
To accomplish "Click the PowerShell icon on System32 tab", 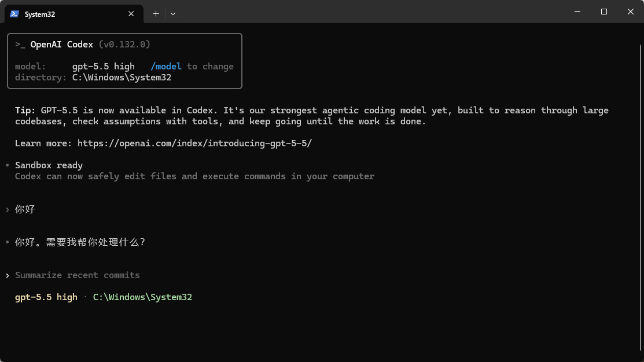I will coord(14,14).
